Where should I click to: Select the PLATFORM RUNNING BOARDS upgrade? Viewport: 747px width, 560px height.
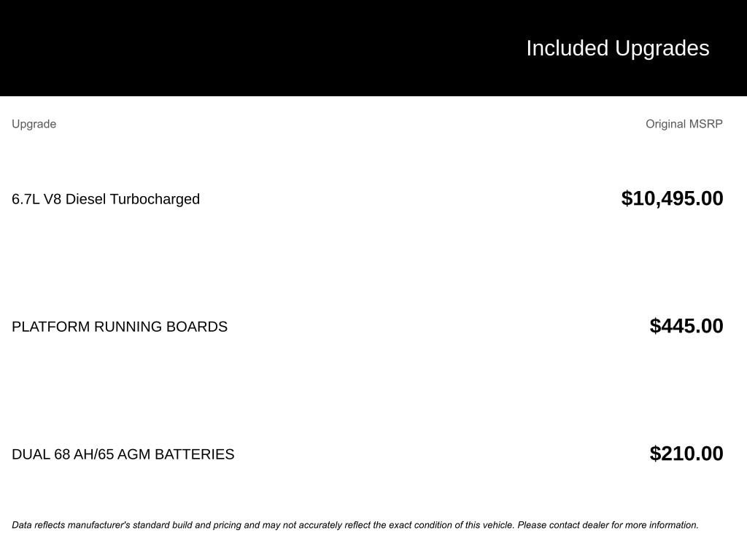pos(120,327)
